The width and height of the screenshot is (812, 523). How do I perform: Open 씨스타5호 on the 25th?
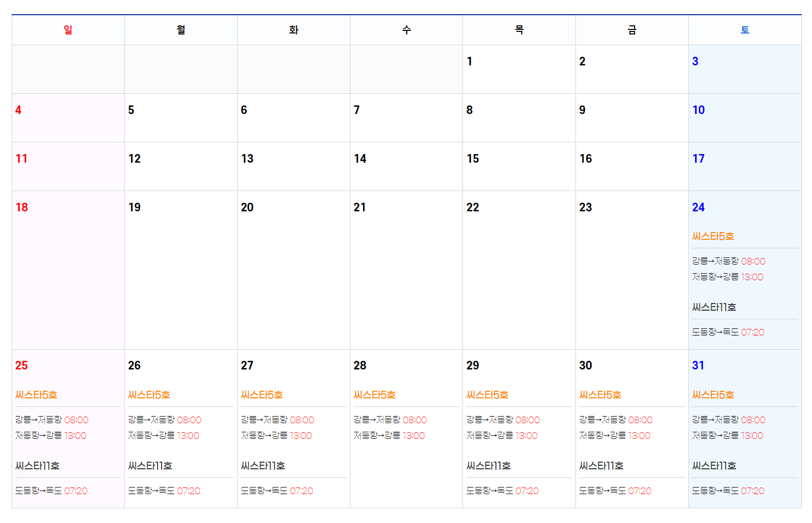point(36,395)
